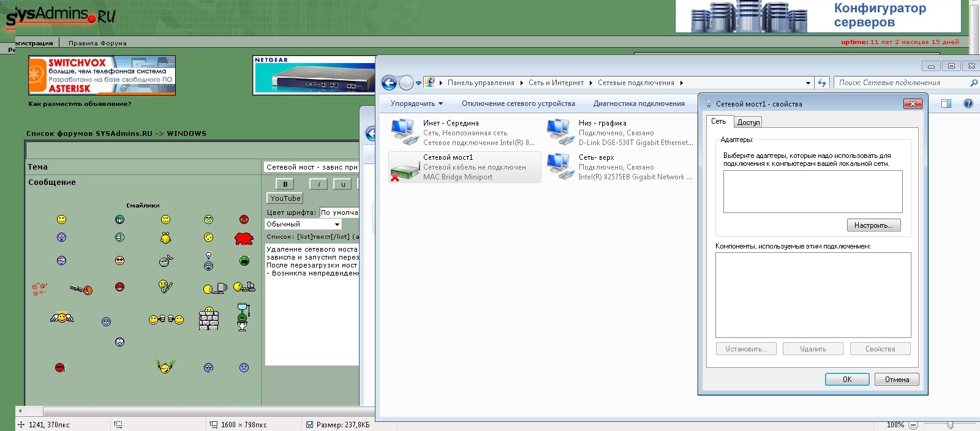
Task: Click the zoom slider handle
Action: [950, 425]
